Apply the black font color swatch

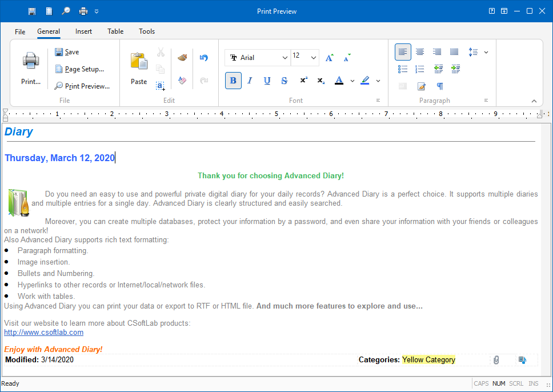tap(339, 81)
